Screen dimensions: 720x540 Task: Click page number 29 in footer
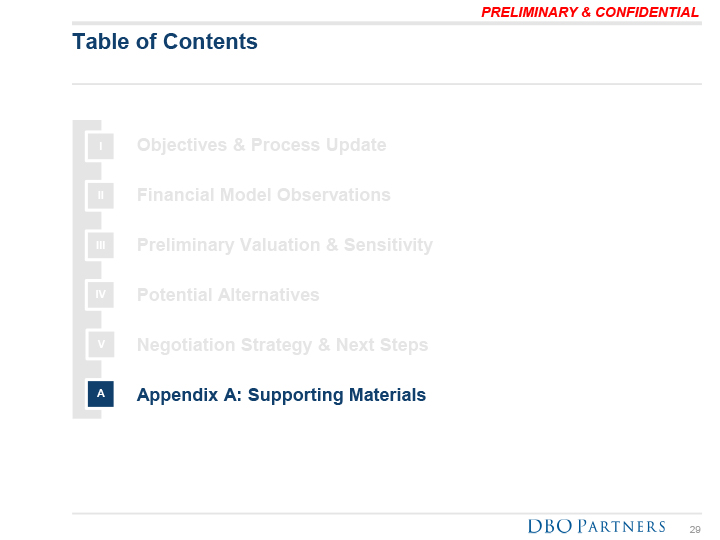pyautogui.click(x=695, y=528)
